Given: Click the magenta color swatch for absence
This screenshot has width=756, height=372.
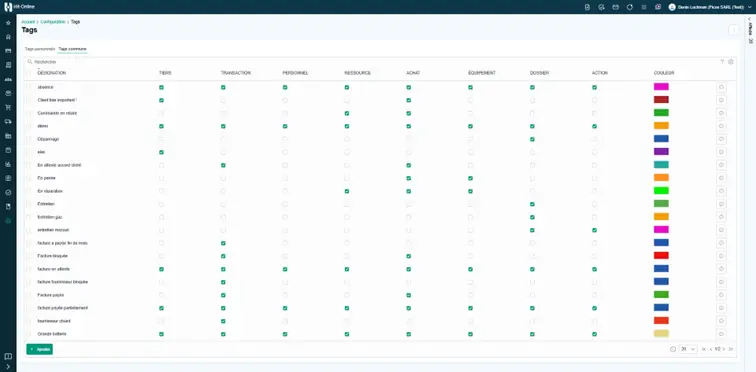Looking at the screenshot, I should tap(661, 87).
